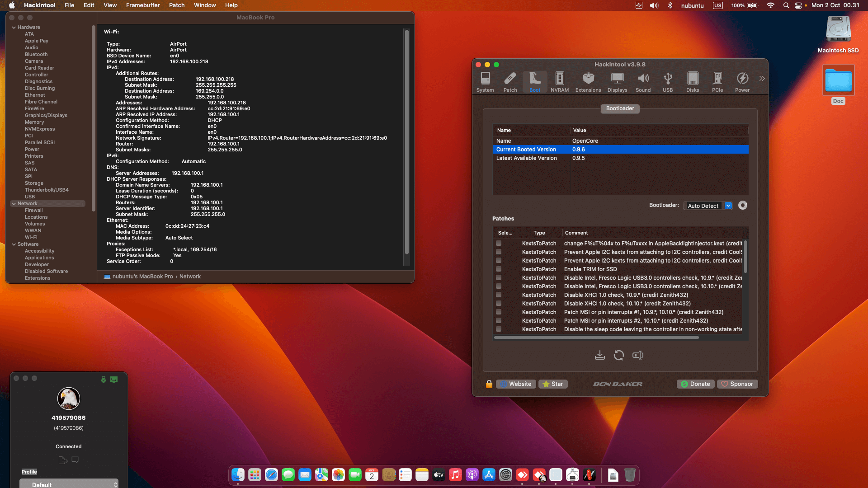
Task: Click the Donate button
Action: [695, 384]
